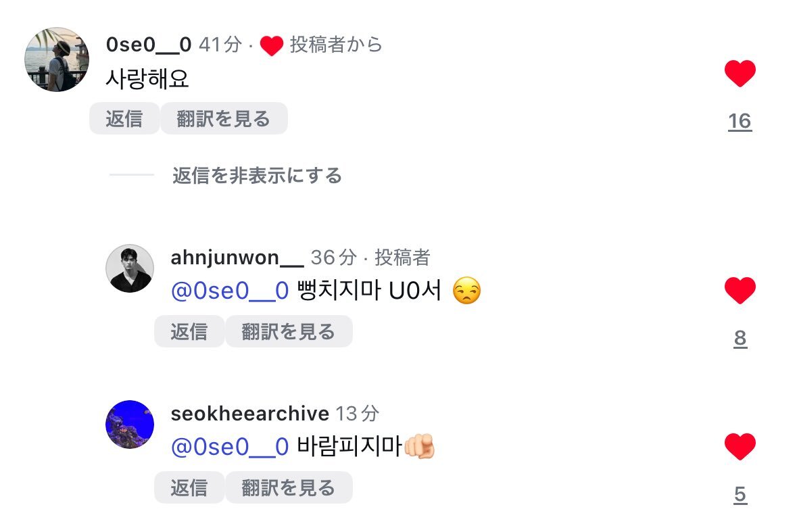Show translation of 사랑해요 comment
This screenshot has width=797, height=532.
coord(224,118)
